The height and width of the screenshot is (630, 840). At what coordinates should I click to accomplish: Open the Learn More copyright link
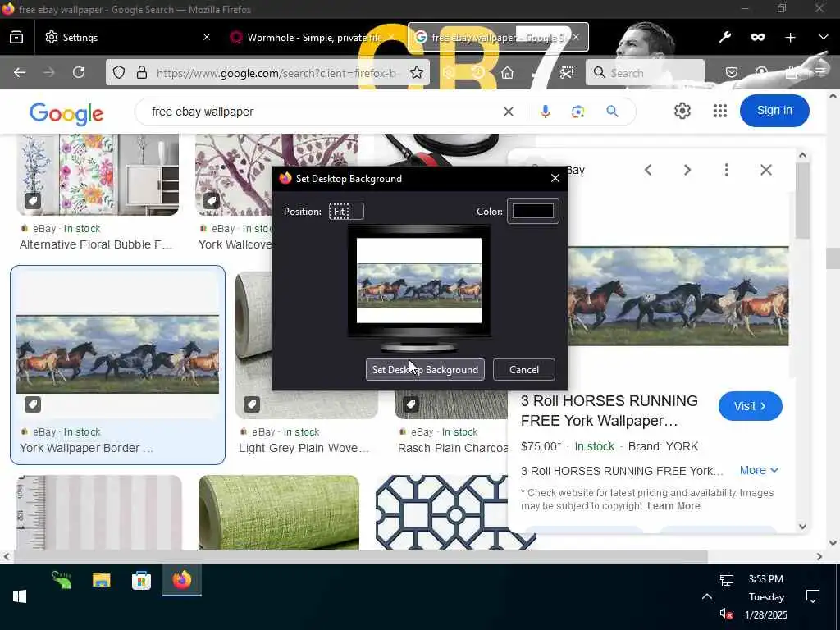click(673, 505)
